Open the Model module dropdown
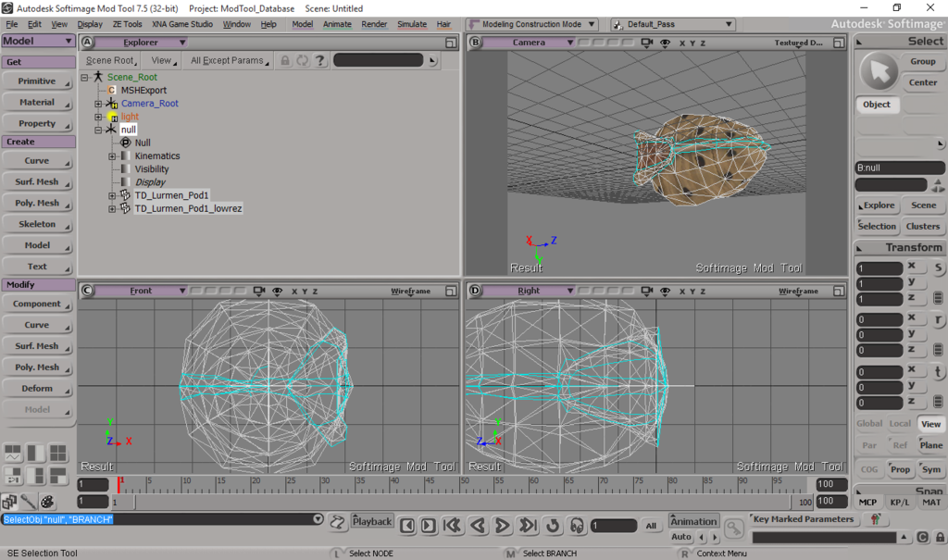The height and width of the screenshot is (560, 948). [x=38, y=41]
